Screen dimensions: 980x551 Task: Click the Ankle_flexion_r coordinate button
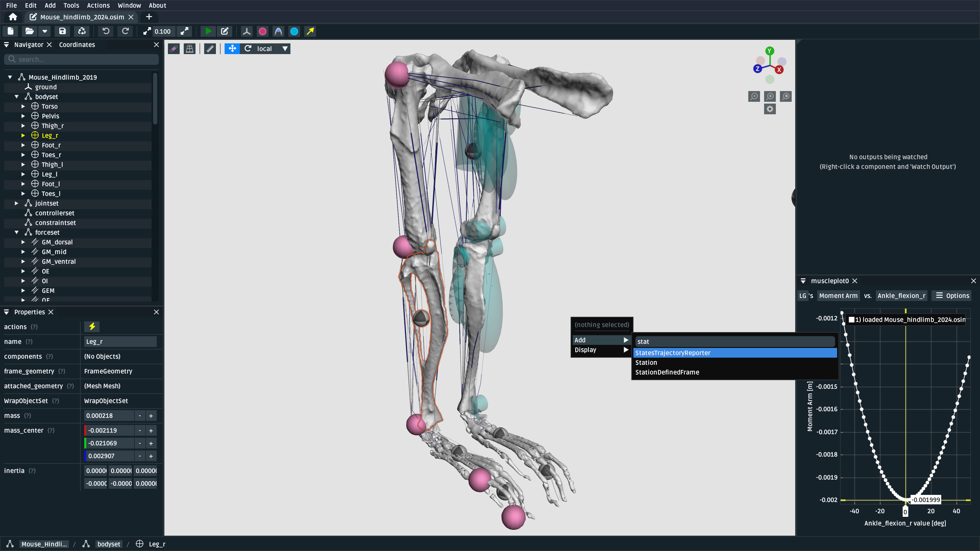tap(901, 296)
